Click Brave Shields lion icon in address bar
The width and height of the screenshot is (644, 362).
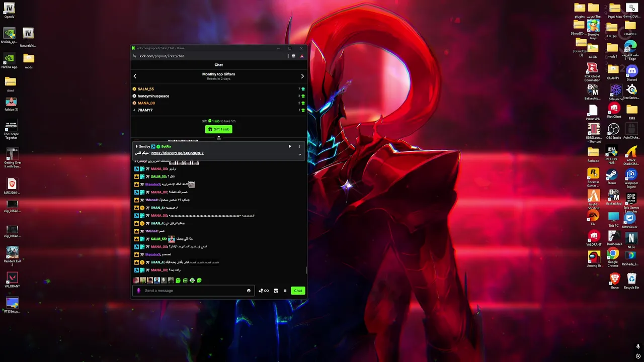293,56
